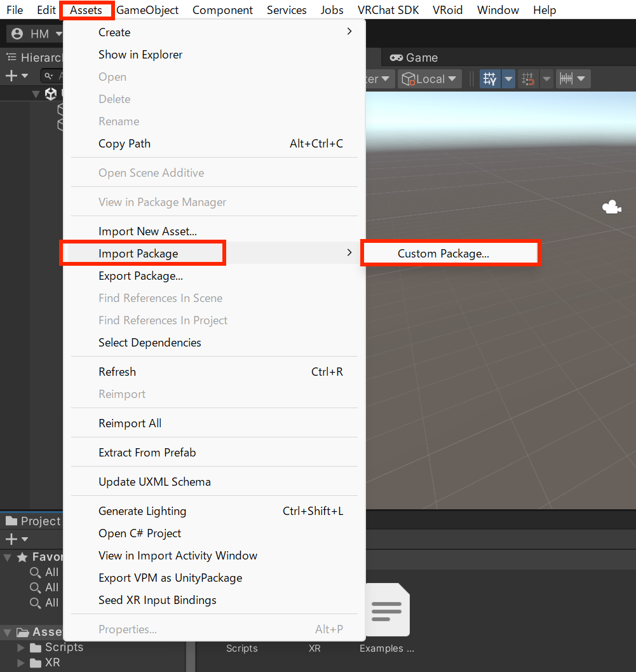Viewport: 636px width, 672px height.
Task: Select Copy Path menu entry
Action: pyautogui.click(x=214, y=144)
